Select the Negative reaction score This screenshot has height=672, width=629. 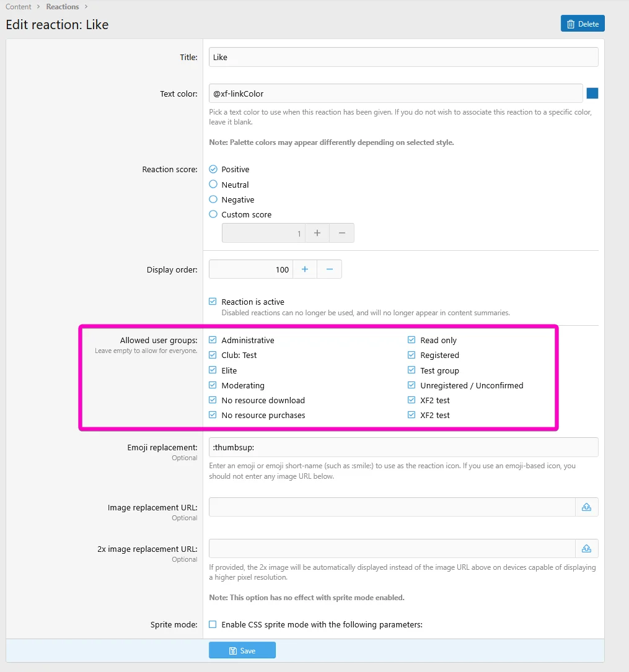click(x=213, y=199)
